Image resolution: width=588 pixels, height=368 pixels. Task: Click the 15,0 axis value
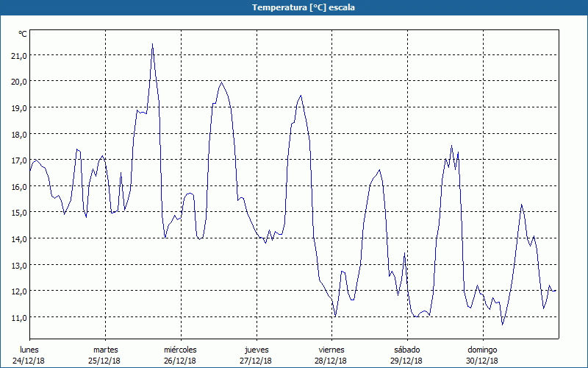tap(19, 213)
